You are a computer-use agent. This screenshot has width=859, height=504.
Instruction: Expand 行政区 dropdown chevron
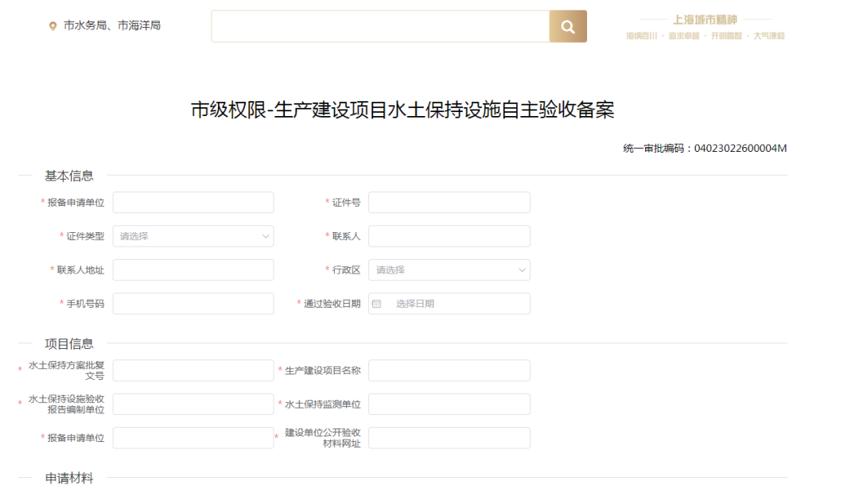tap(522, 270)
